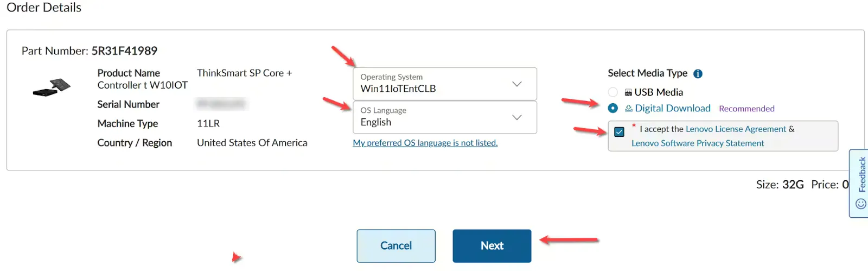This screenshot has height=271, width=868.
Task: Open the Feedback side tab
Action: click(x=861, y=175)
